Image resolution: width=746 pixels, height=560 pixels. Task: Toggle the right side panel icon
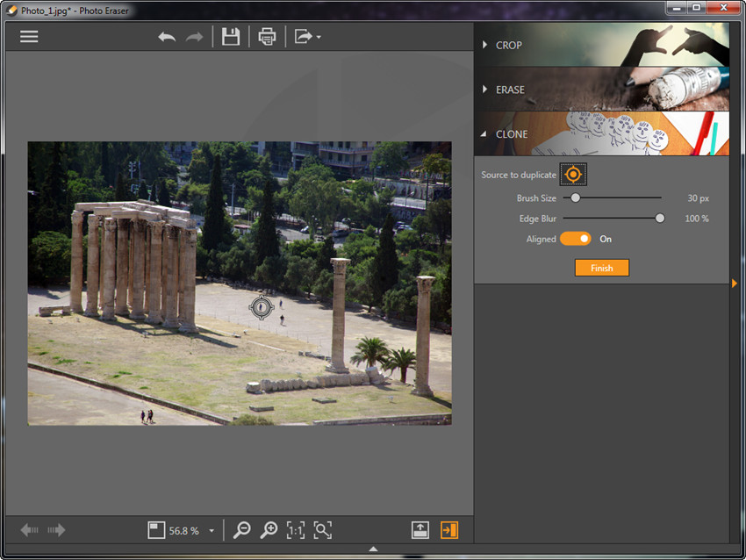(449, 530)
